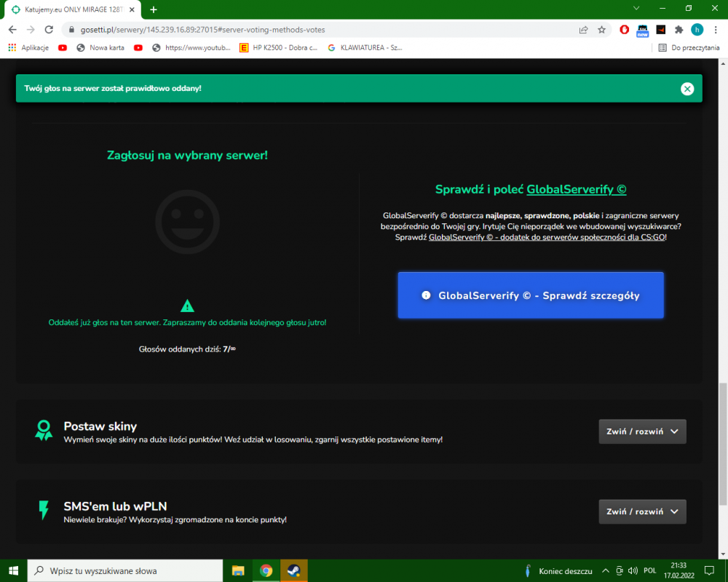This screenshot has width=728, height=582.
Task: Click the Chrome profile avatar icon
Action: (x=697, y=30)
